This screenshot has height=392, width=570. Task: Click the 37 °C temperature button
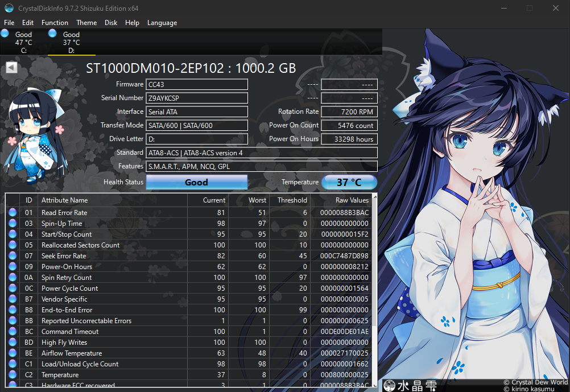tap(349, 183)
